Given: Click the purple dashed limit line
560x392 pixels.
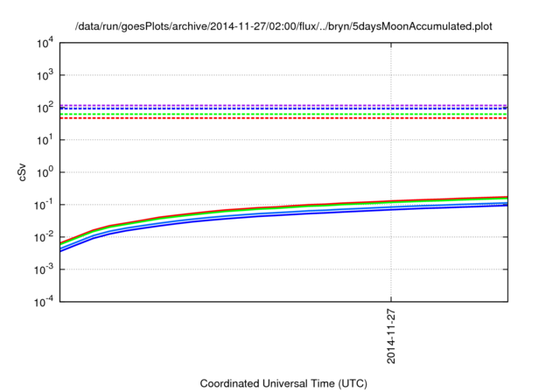Looking at the screenshot, I should 283,105.
